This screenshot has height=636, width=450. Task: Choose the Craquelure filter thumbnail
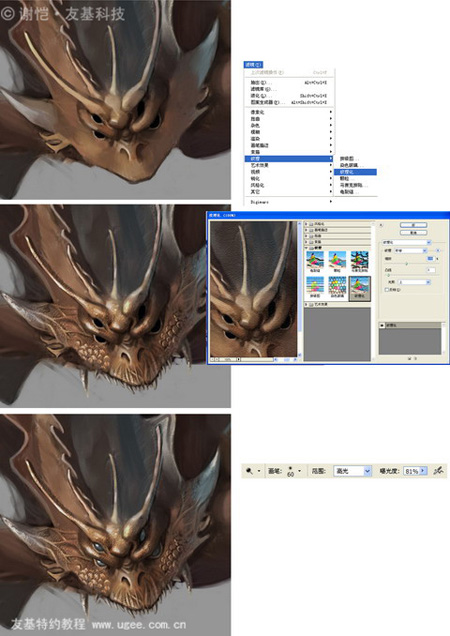[315, 262]
